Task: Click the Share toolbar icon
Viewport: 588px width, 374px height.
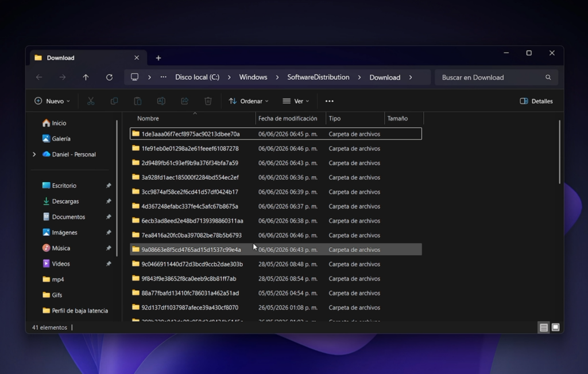Action: [184, 101]
